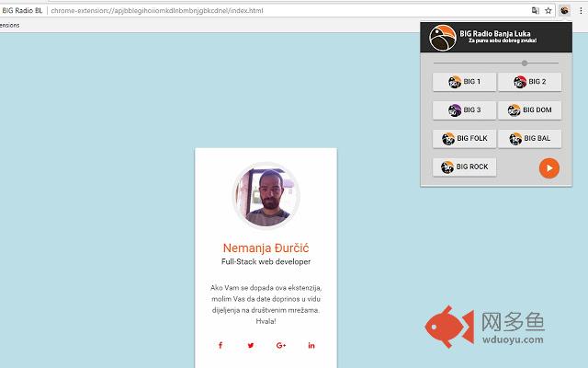588x368 pixels.
Task: Click the Full-Stack web developer subtitle
Action: pos(266,261)
